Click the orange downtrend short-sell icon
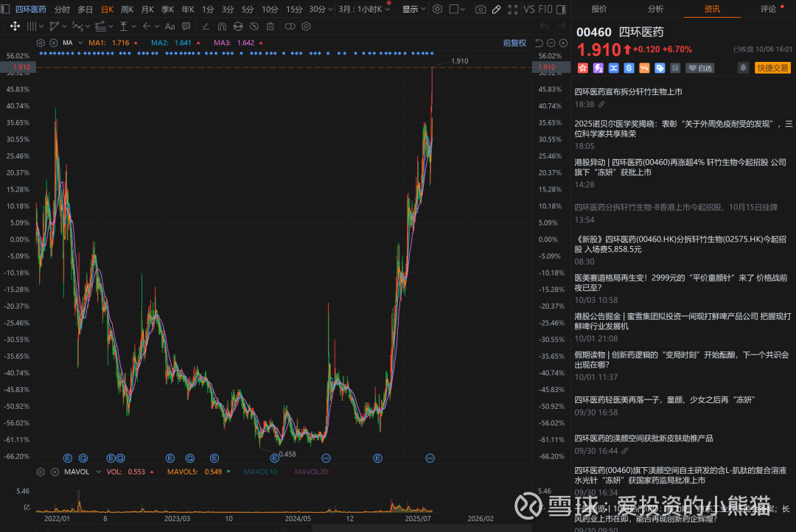The image size is (796, 532). (644, 68)
